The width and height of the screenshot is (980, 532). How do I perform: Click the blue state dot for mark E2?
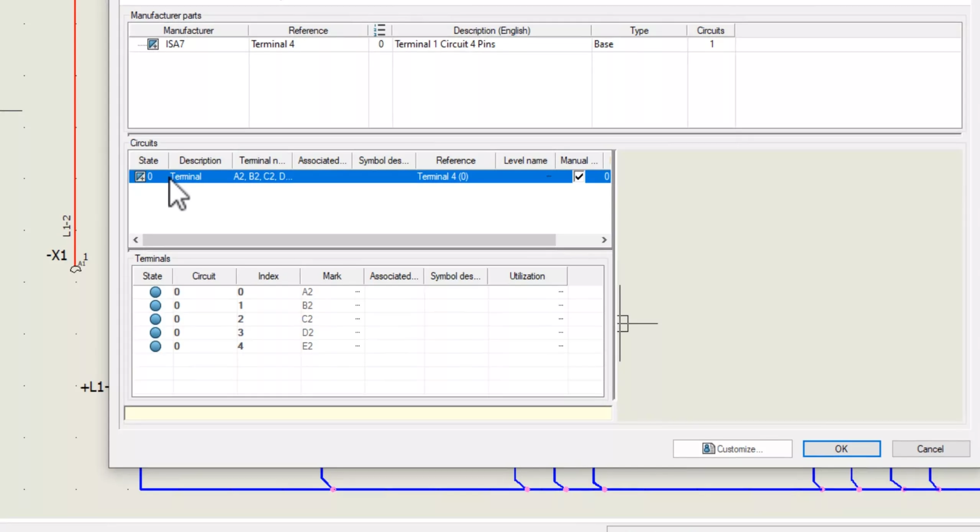click(x=155, y=346)
